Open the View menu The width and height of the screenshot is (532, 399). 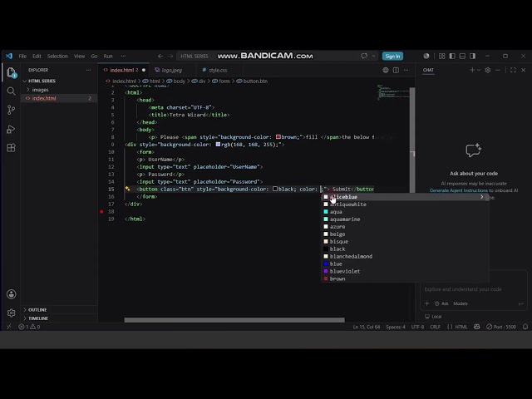[x=80, y=56]
